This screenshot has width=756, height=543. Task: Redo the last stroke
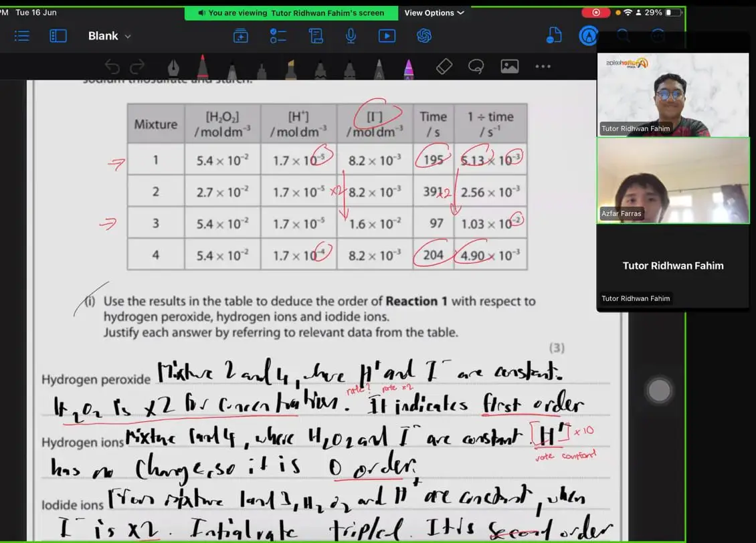(x=137, y=66)
